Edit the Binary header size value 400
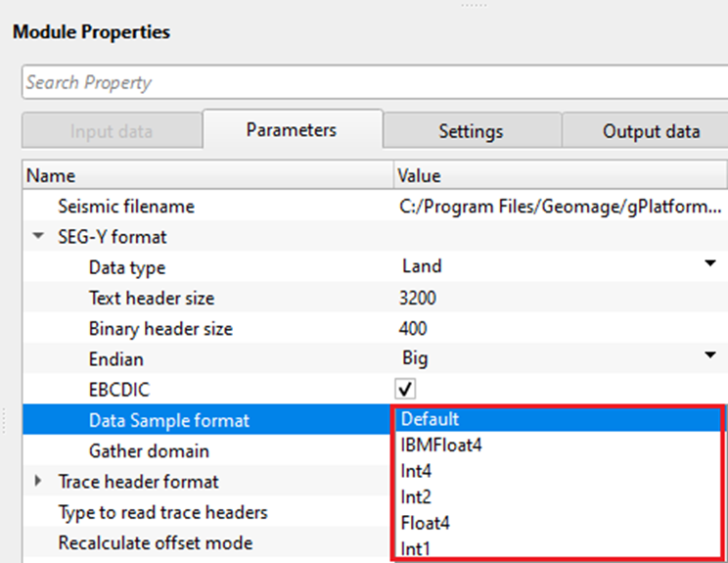 (x=414, y=328)
